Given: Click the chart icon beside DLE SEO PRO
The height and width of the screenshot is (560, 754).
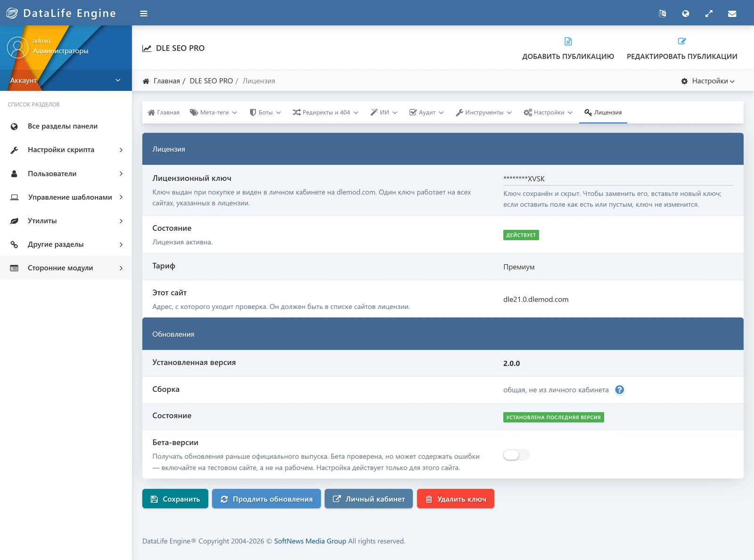Looking at the screenshot, I should pos(147,48).
